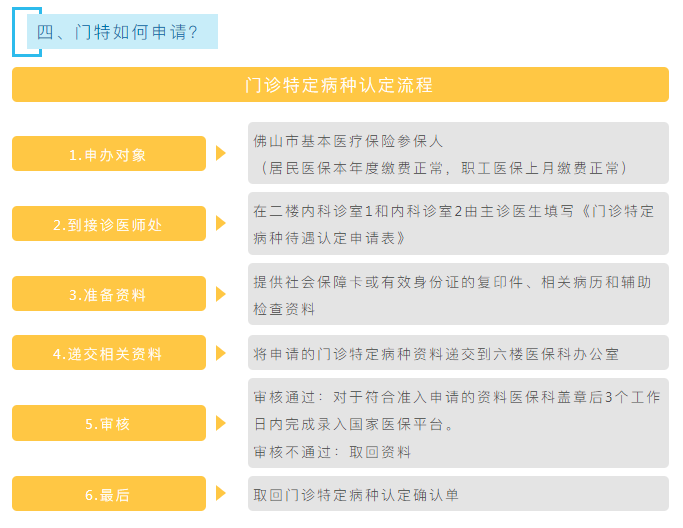683x528 pixels.
Task: Click the arrow next to 3.准备资料
Action: 221,294
